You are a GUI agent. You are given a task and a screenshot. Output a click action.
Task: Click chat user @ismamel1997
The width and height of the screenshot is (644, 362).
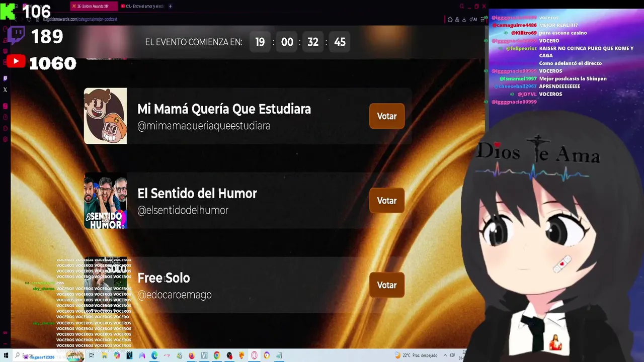518,79
